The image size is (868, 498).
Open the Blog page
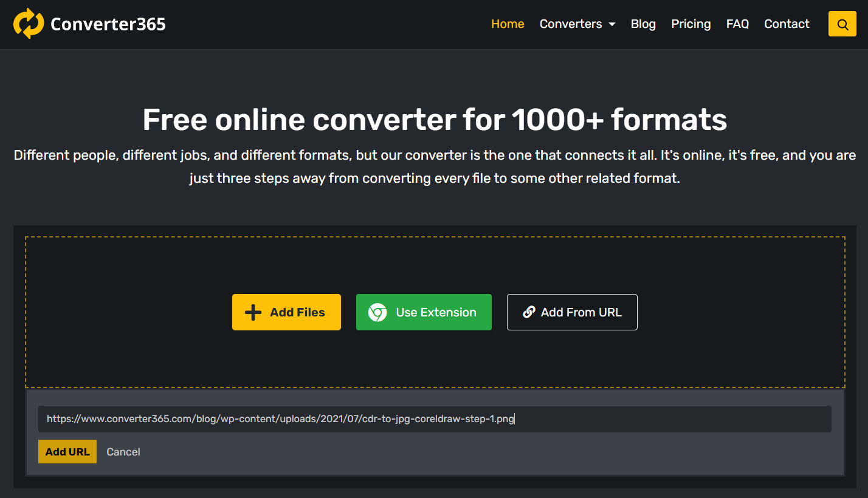(x=643, y=24)
